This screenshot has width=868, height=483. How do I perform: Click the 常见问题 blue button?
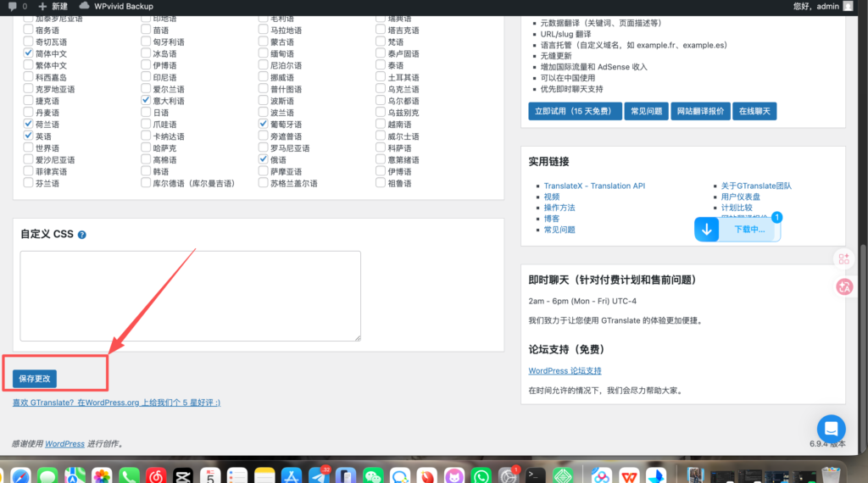pos(646,111)
